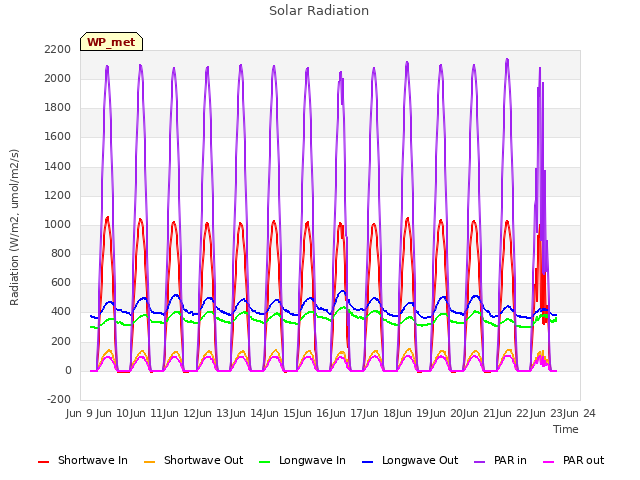Viewport: 640px width, 480px height.
Task: Click the Jun 24 x-axis date label
Action: tap(580, 413)
